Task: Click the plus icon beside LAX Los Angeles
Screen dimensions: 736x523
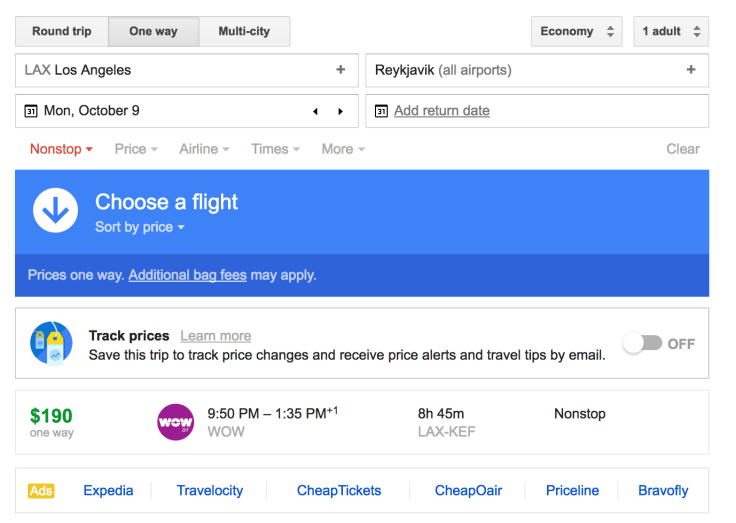Action: tap(341, 70)
